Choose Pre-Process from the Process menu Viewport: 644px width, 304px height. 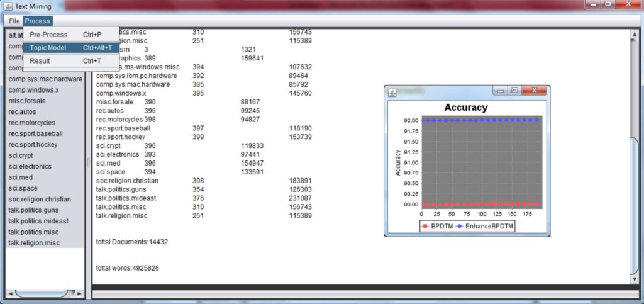48,35
